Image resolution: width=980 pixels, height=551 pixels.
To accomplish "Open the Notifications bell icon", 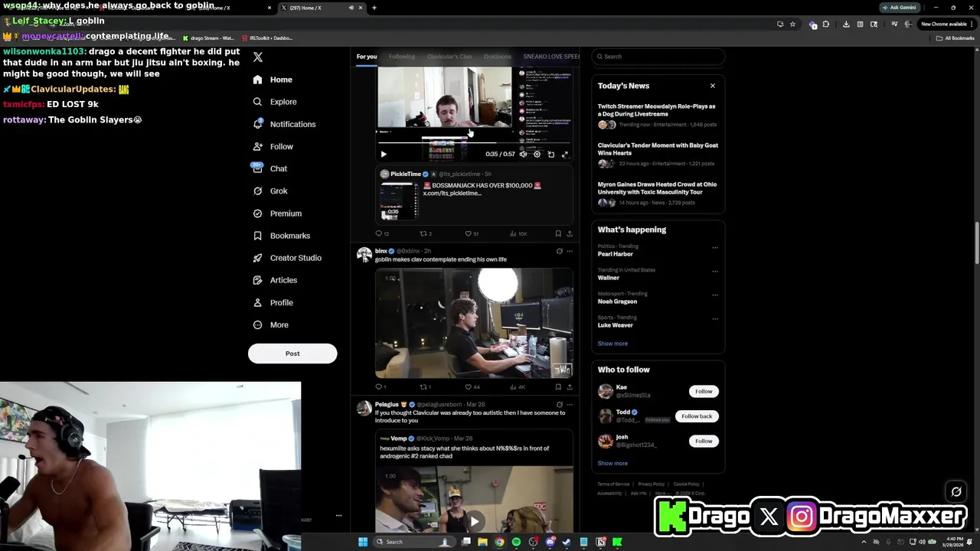I will [258, 124].
